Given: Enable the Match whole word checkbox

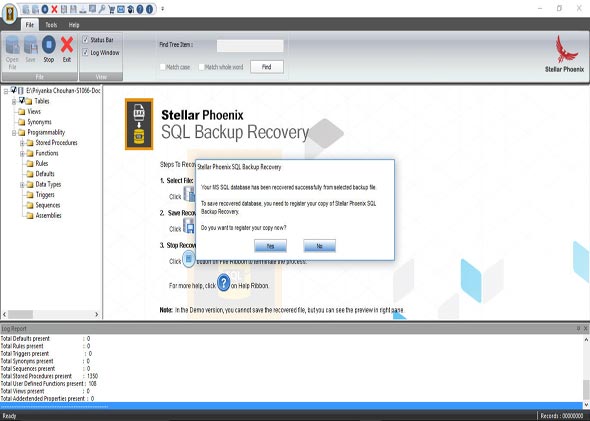Looking at the screenshot, I should point(201,67).
